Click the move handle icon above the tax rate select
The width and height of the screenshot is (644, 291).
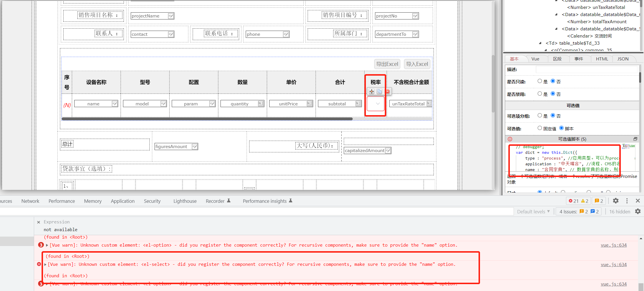point(372,91)
